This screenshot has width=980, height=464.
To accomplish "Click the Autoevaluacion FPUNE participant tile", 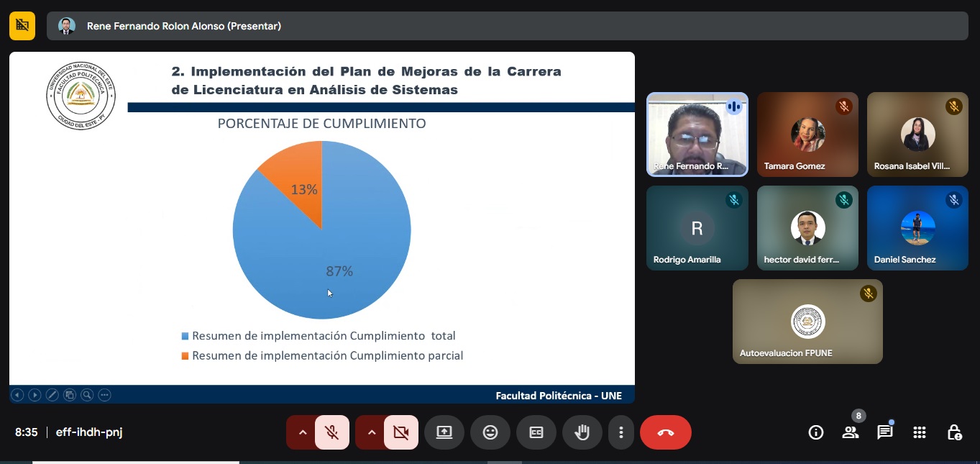I will tap(807, 322).
